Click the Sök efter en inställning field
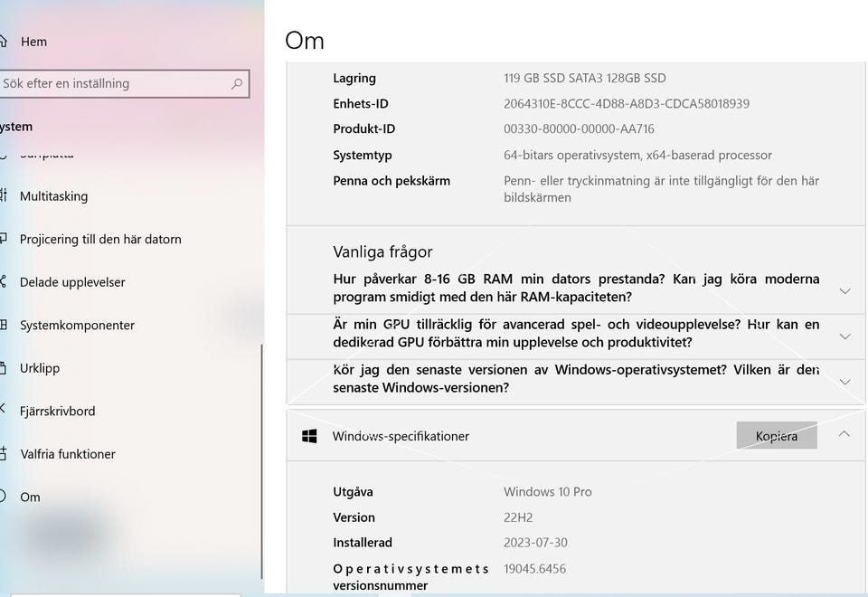Screen dimensions: 868x597 tap(124, 83)
